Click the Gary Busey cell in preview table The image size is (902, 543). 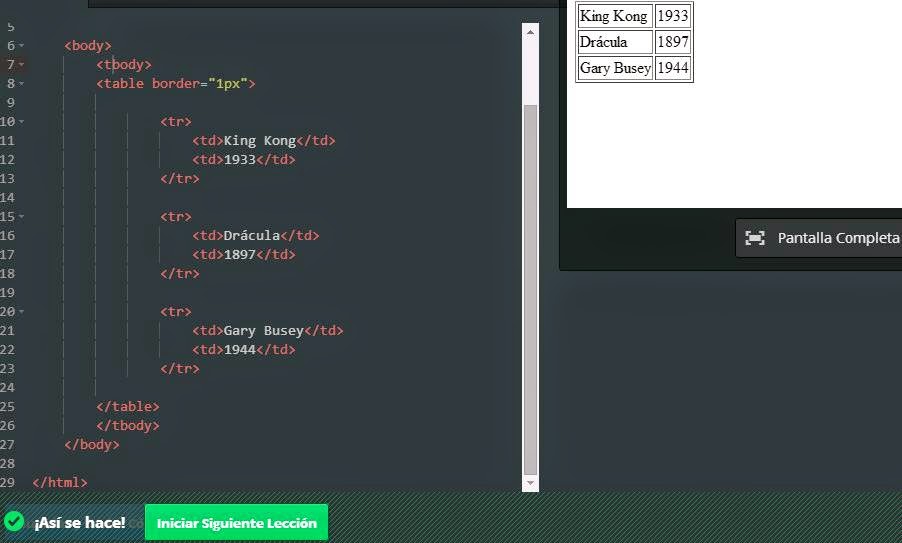pyautogui.click(x=615, y=68)
